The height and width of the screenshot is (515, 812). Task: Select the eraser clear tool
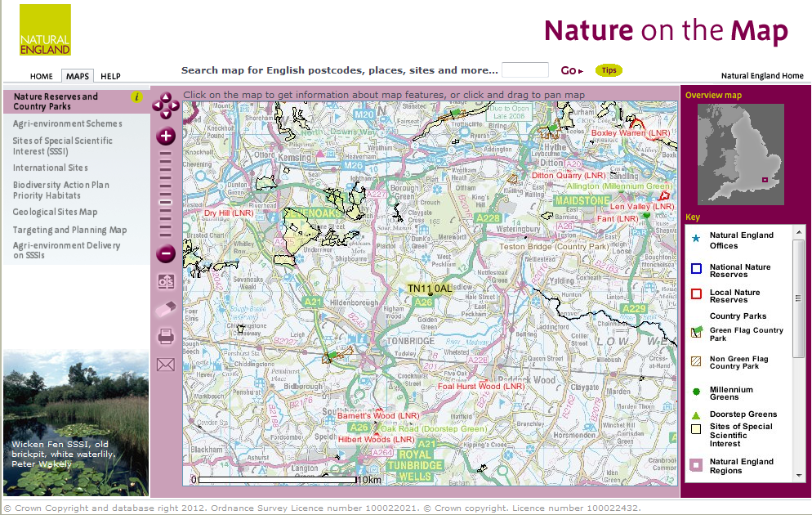[166, 309]
